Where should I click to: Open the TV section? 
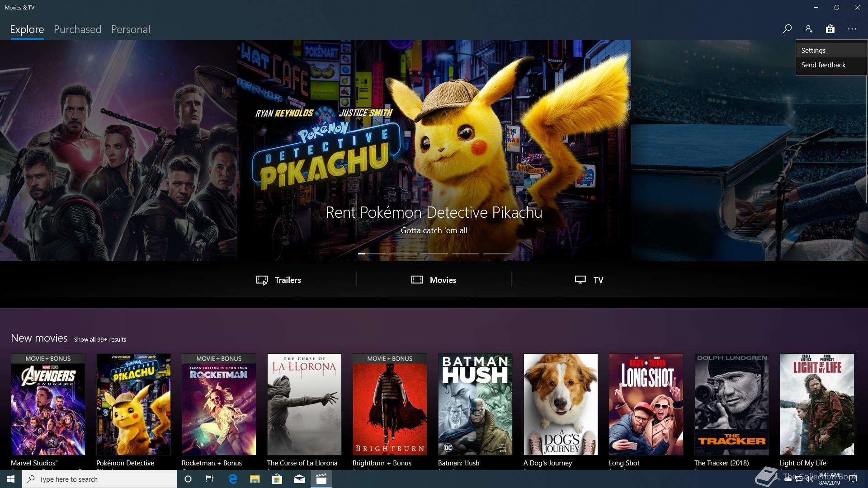point(589,280)
